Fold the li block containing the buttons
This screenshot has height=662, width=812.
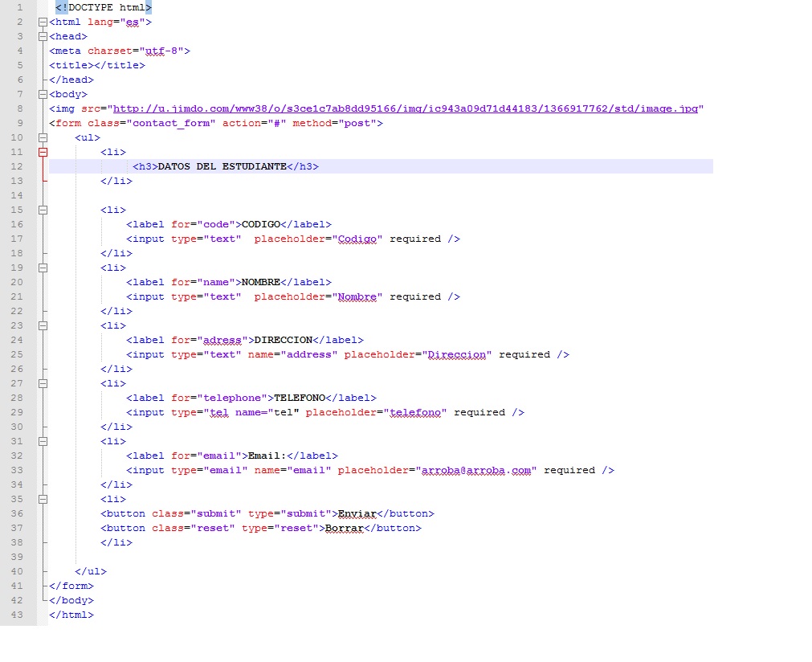tap(43, 500)
